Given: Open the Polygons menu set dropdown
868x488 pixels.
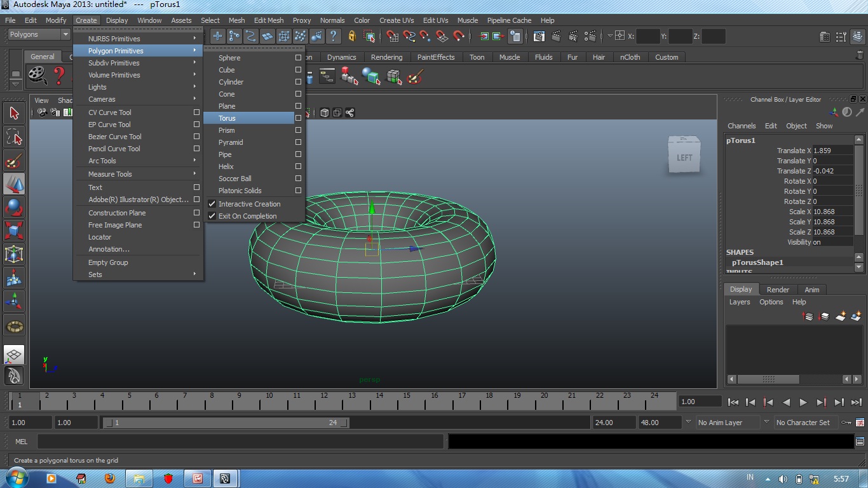Looking at the screenshot, I should tap(38, 34).
